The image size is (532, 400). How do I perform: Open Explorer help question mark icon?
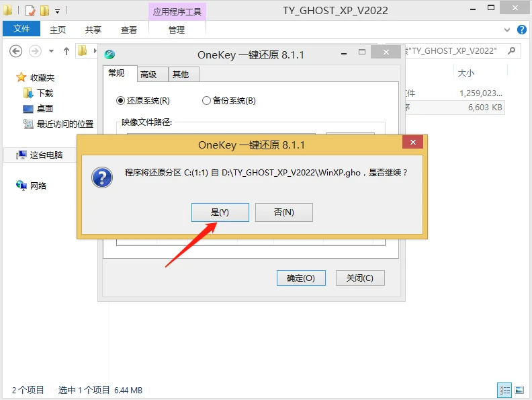[521, 30]
